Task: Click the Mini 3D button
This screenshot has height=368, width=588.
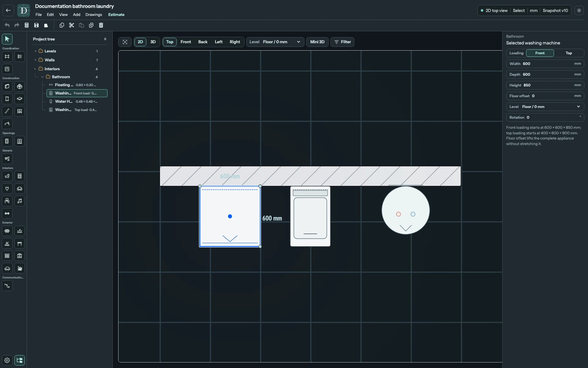Action: [317, 42]
